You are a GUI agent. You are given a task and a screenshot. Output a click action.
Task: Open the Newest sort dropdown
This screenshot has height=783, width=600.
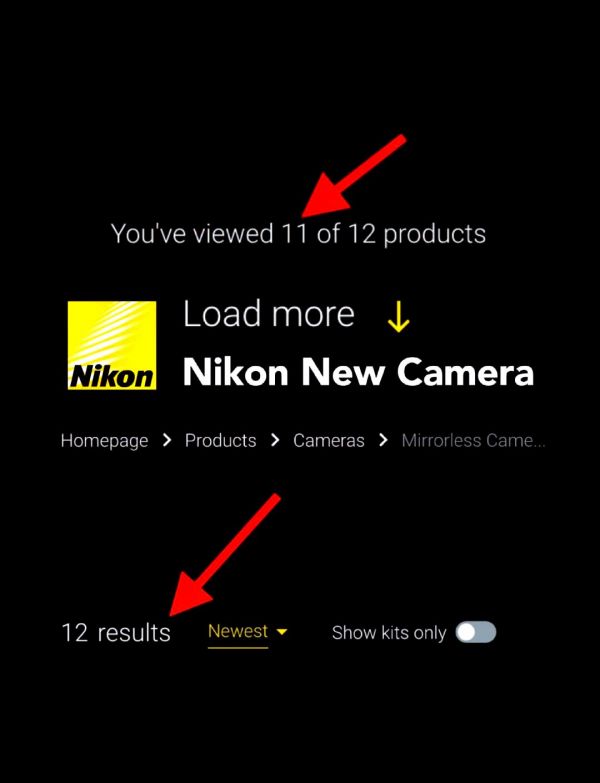click(x=248, y=632)
